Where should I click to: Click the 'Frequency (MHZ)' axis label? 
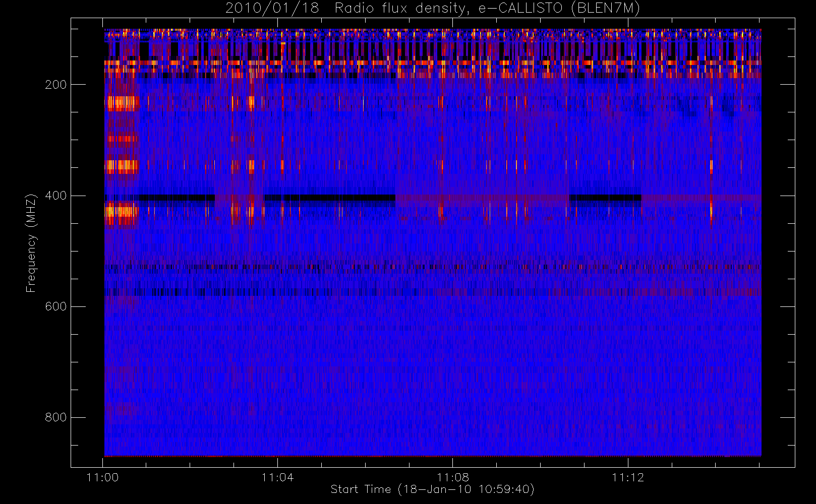click(31, 243)
